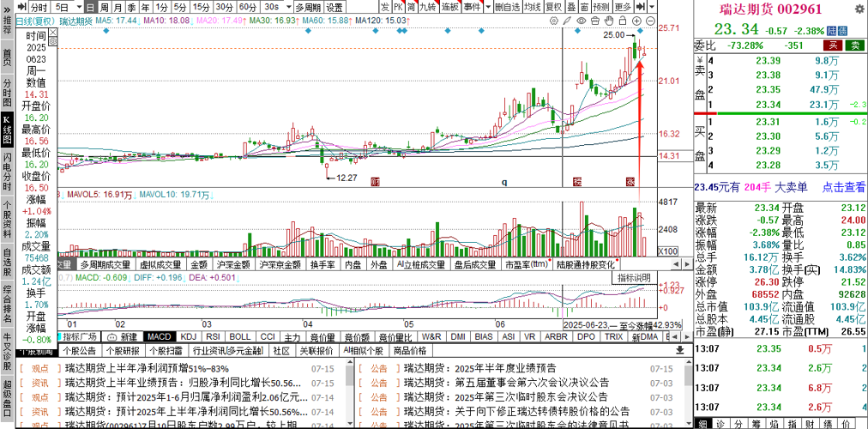Image resolution: width=868 pixels, height=429 pixels.
Task: Click the 陆 stock connect badge
Action: [x=831, y=30]
